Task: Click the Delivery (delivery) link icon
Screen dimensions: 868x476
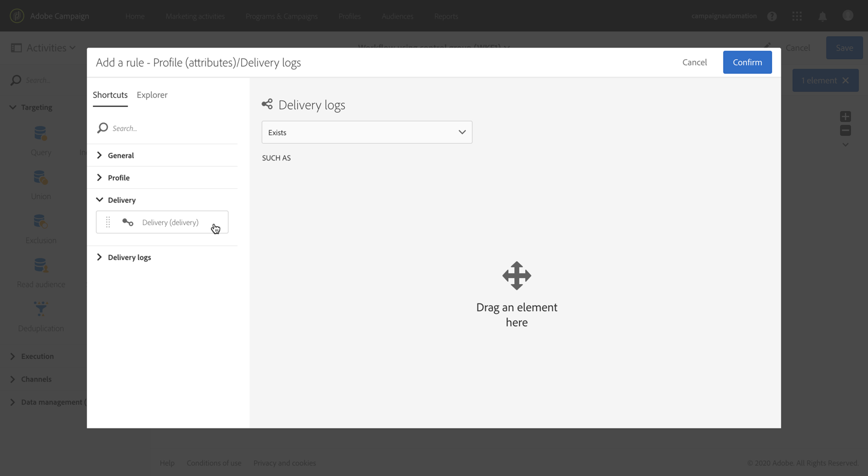Action: pos(128,222)
